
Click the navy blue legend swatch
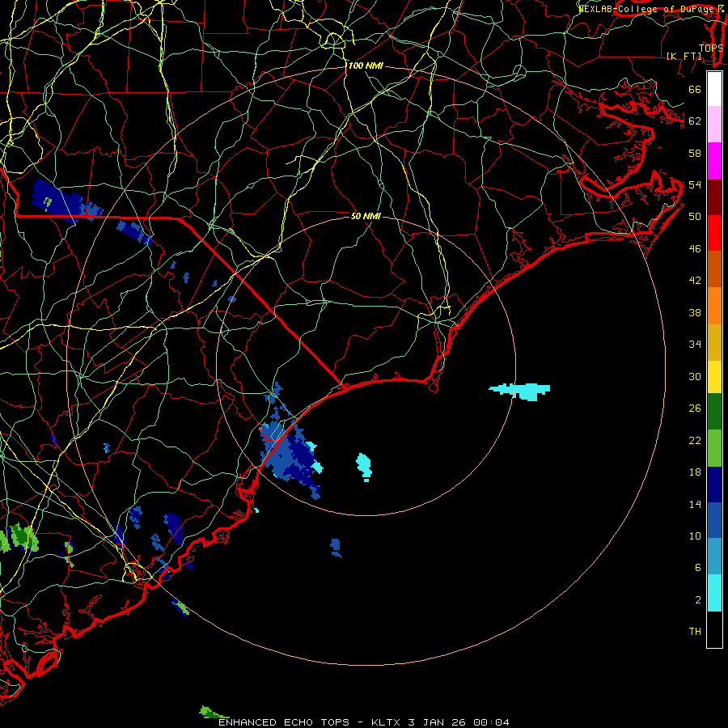pyautogui.click(x=714, y=485)
